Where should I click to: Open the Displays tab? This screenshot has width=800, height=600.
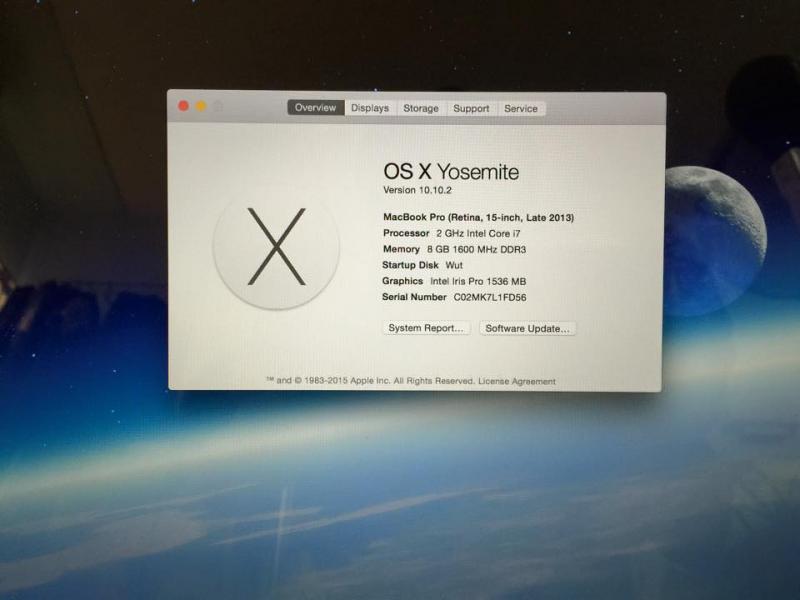[x=370, y=108]
